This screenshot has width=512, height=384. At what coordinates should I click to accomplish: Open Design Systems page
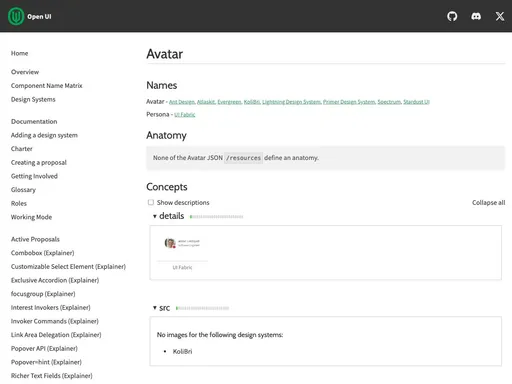pos(33,99)
